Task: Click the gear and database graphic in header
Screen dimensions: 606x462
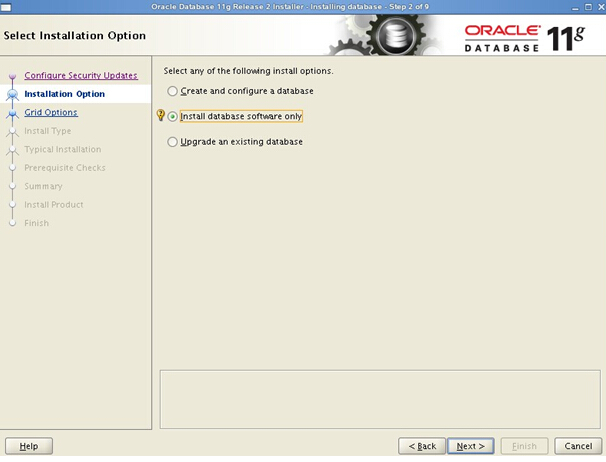Action: click(394, 37)
